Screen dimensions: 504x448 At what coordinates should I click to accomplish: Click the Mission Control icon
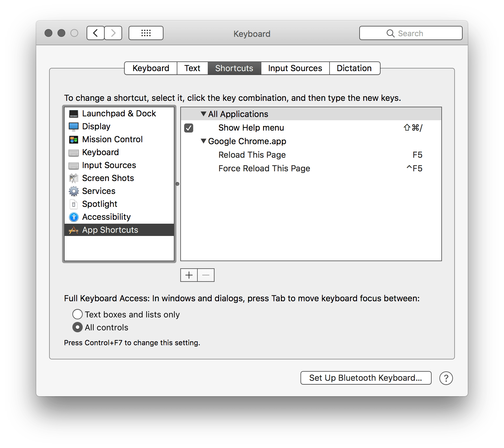[x=74, y=139]
